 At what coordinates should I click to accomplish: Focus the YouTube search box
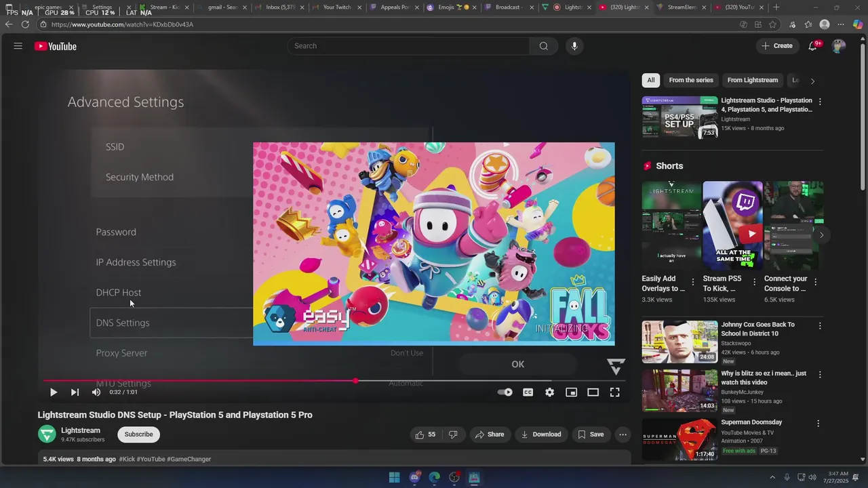pyautogui.click(x=409, y=46)
